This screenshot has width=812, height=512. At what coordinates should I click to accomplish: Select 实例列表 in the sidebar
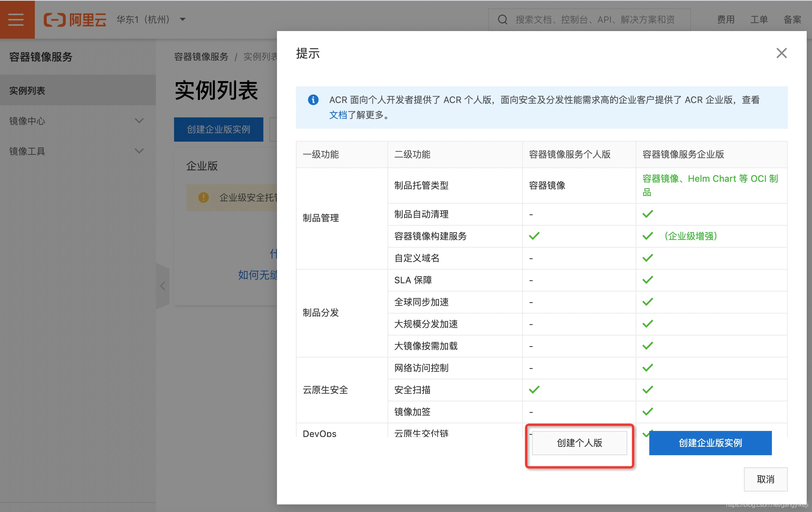[x=78, y=91]
